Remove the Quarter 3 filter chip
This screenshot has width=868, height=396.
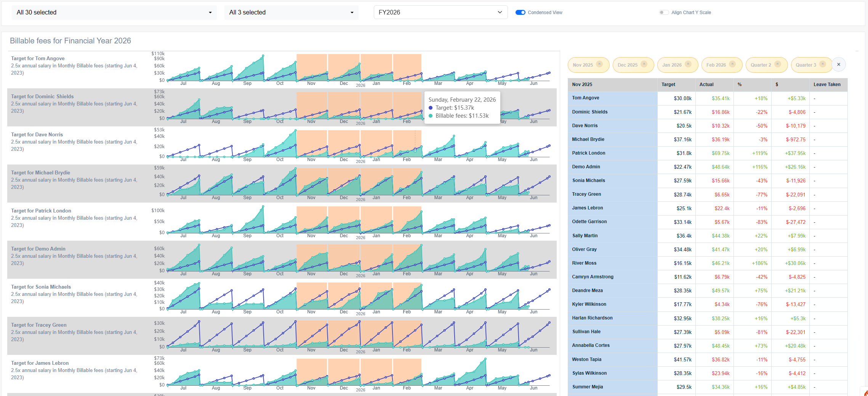tap(823, 64)
